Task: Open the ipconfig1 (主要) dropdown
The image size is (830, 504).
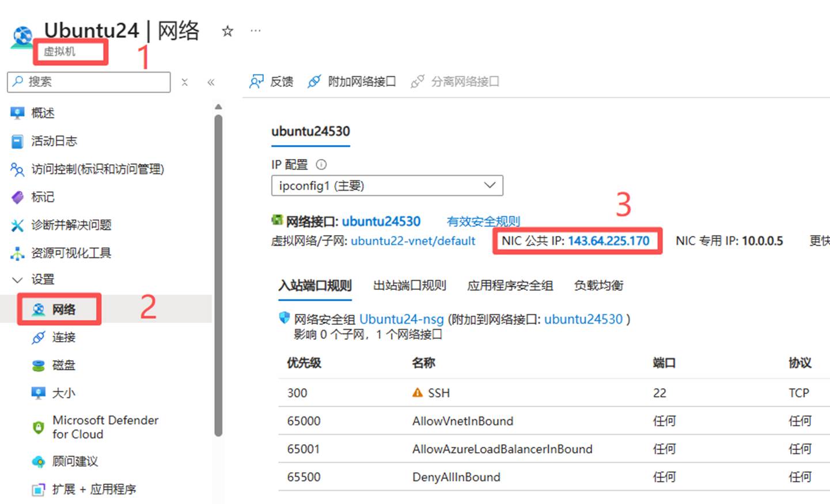Action: coord(387,185)
